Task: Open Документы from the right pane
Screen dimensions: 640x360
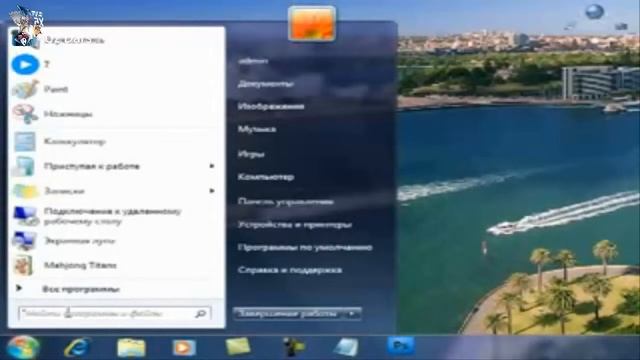Action: pos(266,84)
